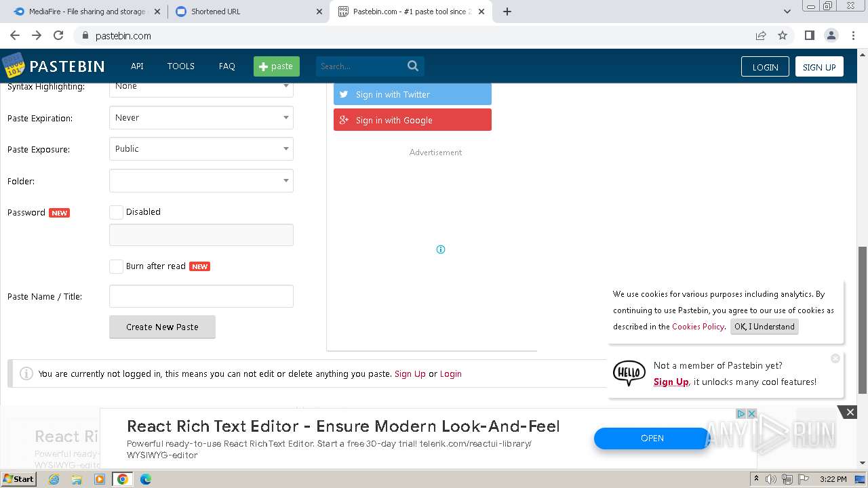
Task: Click Chrome icon in taskbar
Action: pyautogui.click(x=123, y=479)
